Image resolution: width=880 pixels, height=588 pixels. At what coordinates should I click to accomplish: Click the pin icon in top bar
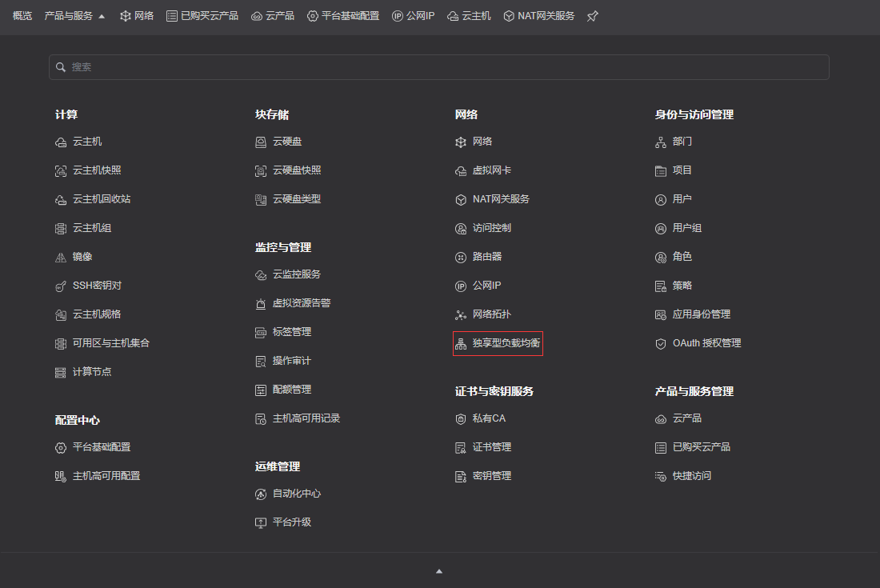tap(592, 16)
